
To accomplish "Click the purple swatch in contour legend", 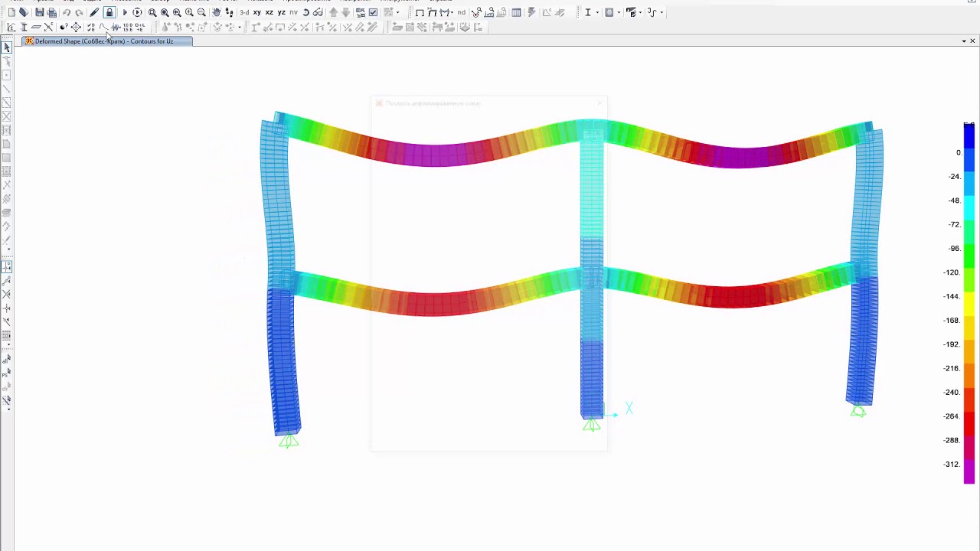I will coord(969,471).
